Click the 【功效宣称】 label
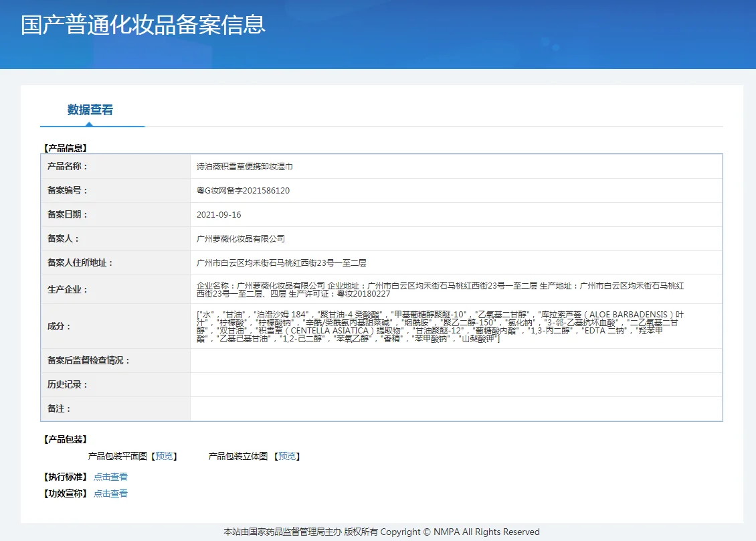The width and height of the screenshot is (756, 541). (x=66, y=493)
